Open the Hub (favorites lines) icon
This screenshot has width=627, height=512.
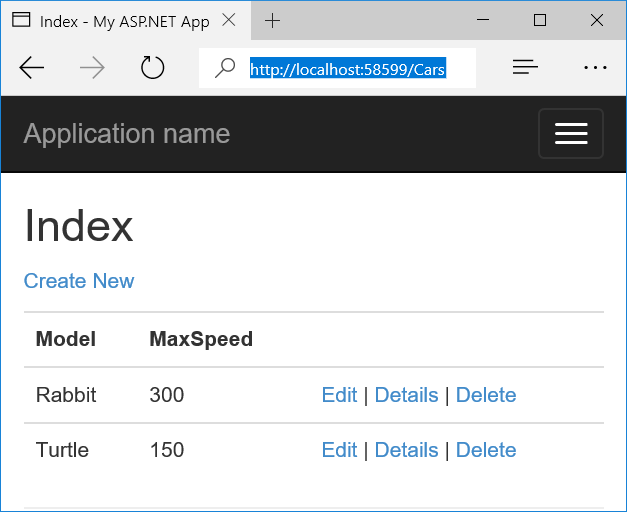click(525, 68)
